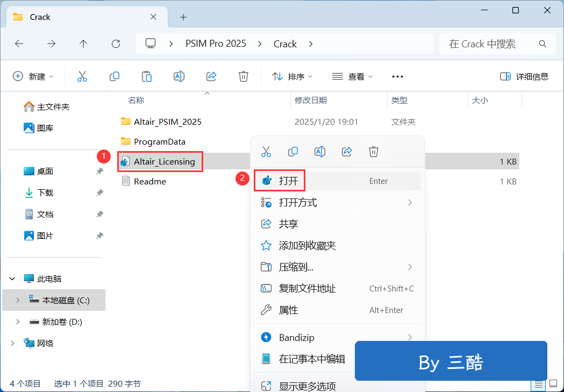Open the 查看 view dropdown
The height and width of the screenshot is (392, 564).
coord(353,76)
